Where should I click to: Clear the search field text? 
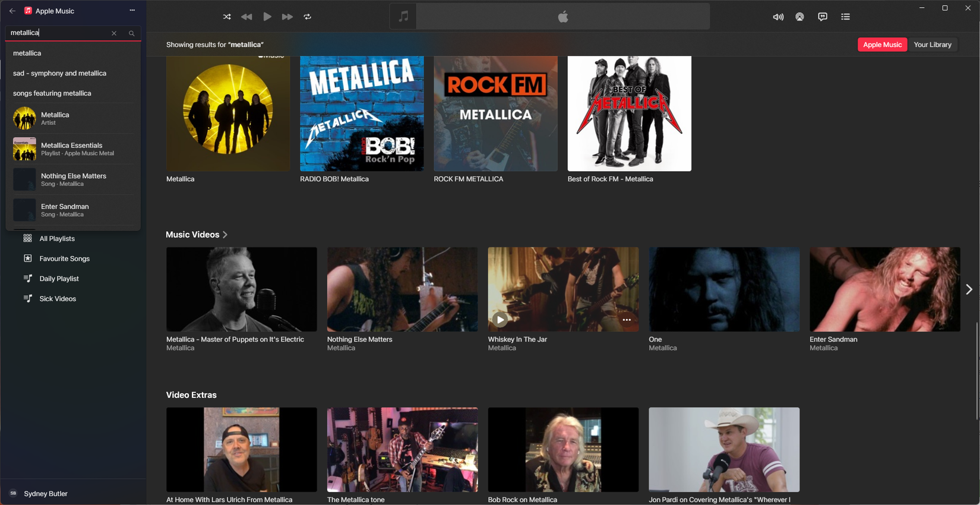114,33
